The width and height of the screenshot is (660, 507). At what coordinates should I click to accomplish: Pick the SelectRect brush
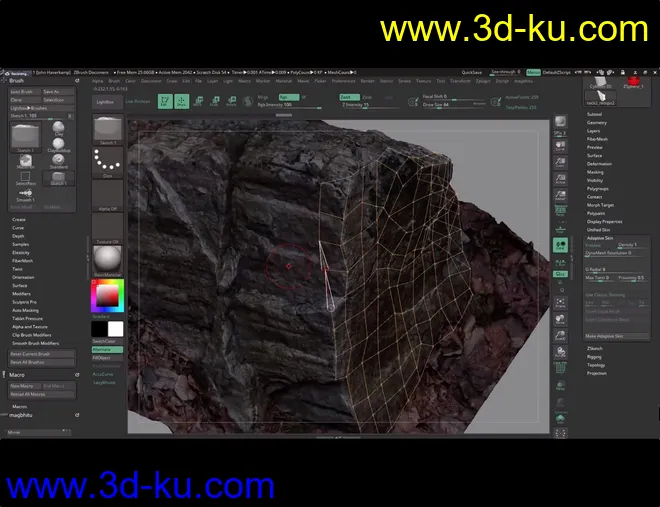(26, 178)
